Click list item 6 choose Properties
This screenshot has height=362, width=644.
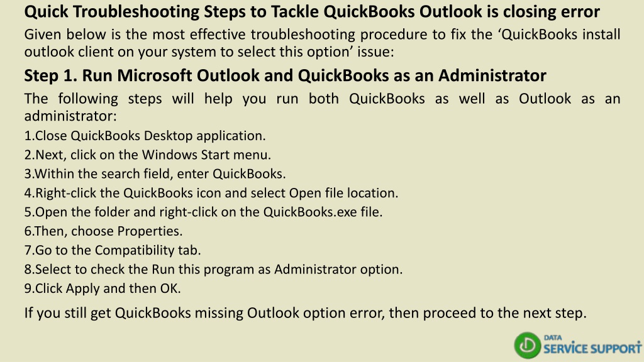[103, 231]
